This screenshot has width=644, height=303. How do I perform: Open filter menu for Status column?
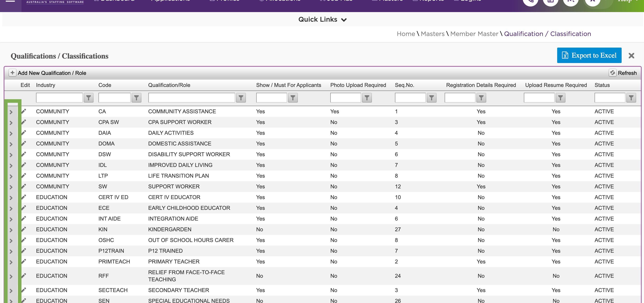(x=631, y=98)
